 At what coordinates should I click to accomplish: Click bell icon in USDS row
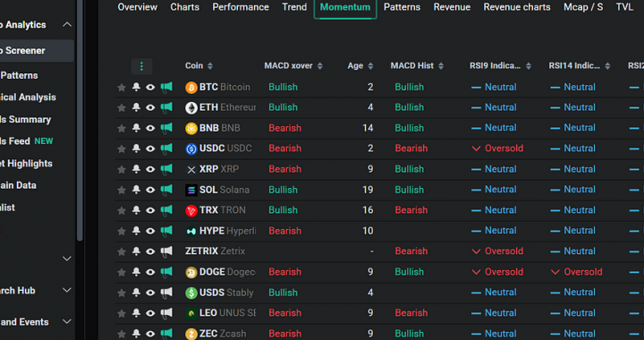click(x=136, y=292)
